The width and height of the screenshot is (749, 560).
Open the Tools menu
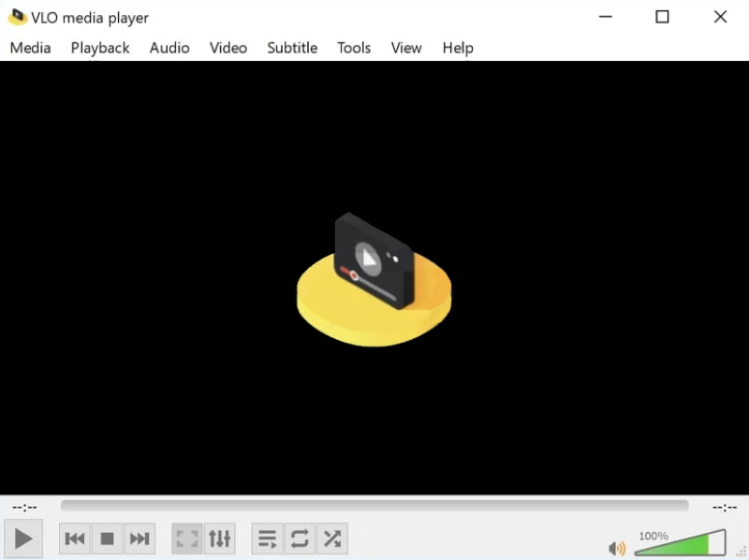coord(354,48)
